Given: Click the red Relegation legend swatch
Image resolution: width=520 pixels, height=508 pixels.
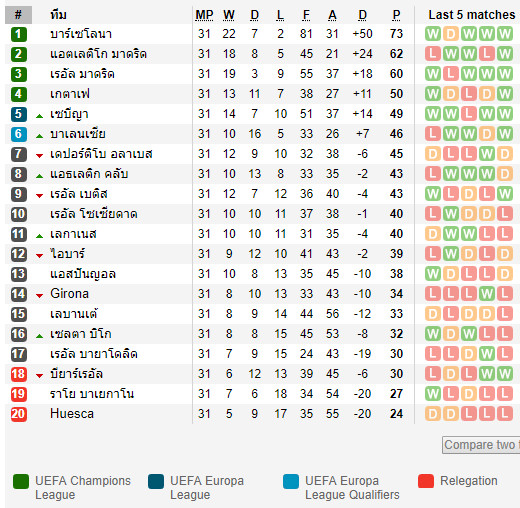Looking at the screenshot, I should pyautogui.click(x=426, y=481).
